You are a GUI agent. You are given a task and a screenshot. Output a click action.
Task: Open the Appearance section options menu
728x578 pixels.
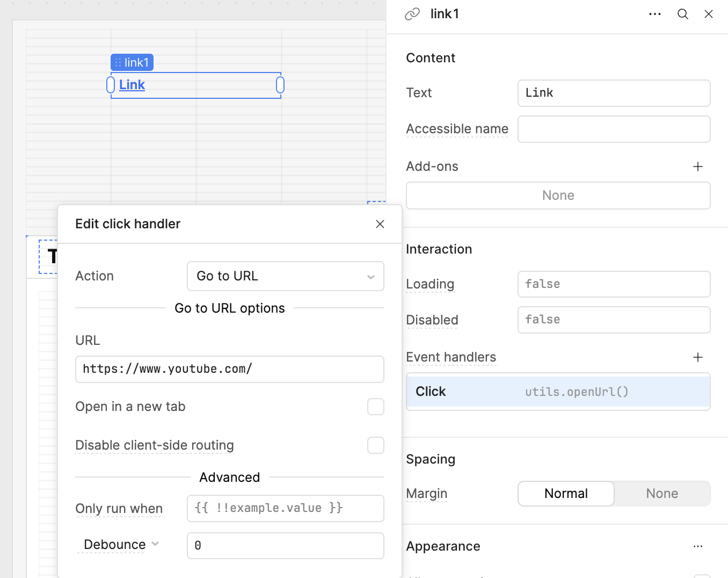pyautogui.click(x=697, y=546)
